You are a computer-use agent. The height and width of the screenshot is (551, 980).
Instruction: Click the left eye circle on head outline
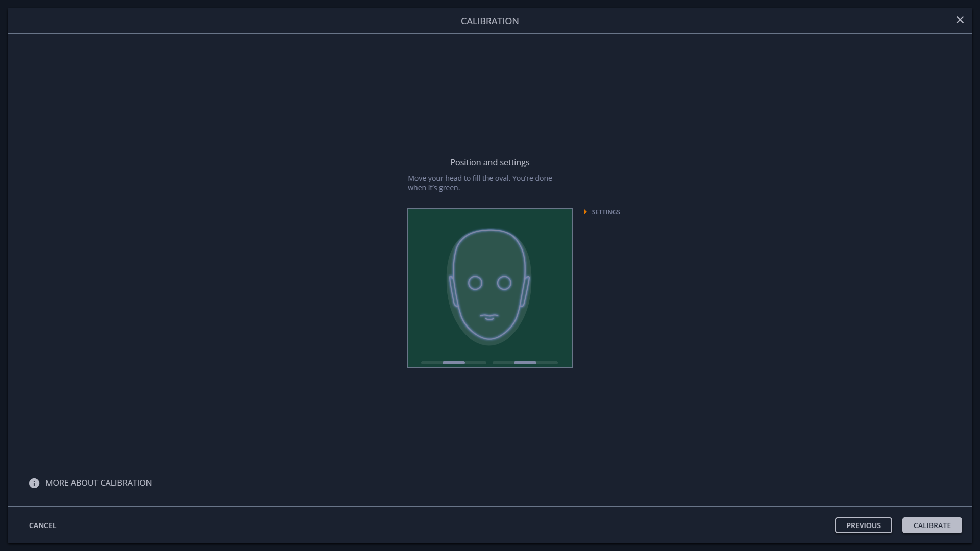tap(475, 283)
